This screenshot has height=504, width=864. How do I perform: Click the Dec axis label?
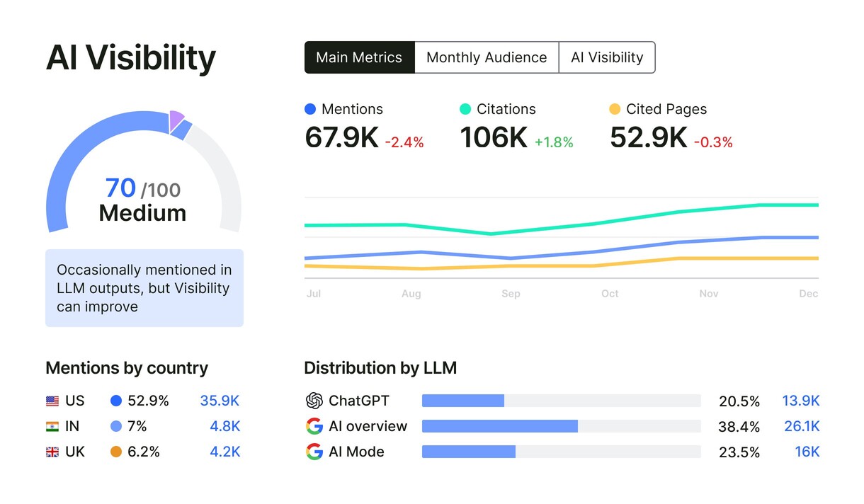(809, 294)
